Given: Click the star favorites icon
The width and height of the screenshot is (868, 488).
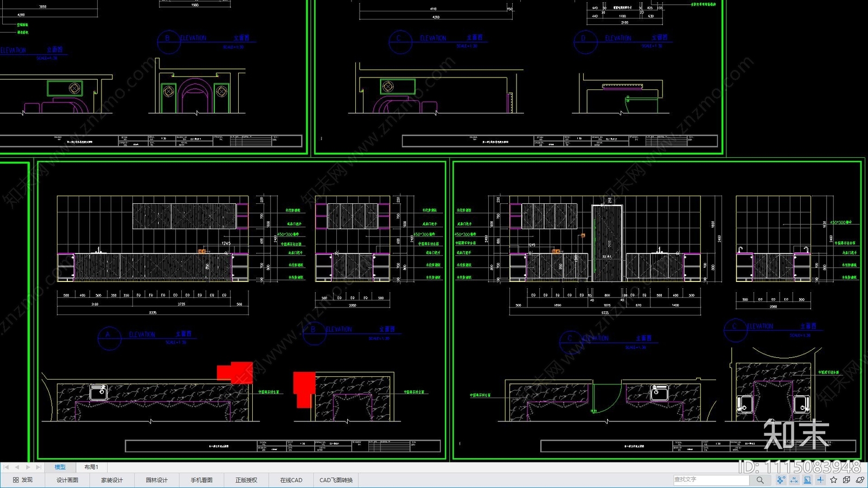Looking at the screenshot, I should click(833, 480).
